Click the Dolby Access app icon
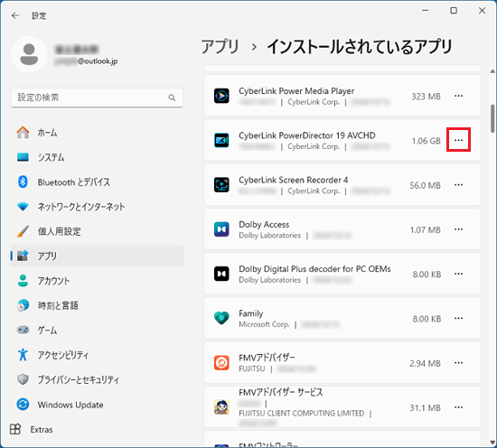The height and width of the screenshot is (448, 497). (x=221, y=229)
